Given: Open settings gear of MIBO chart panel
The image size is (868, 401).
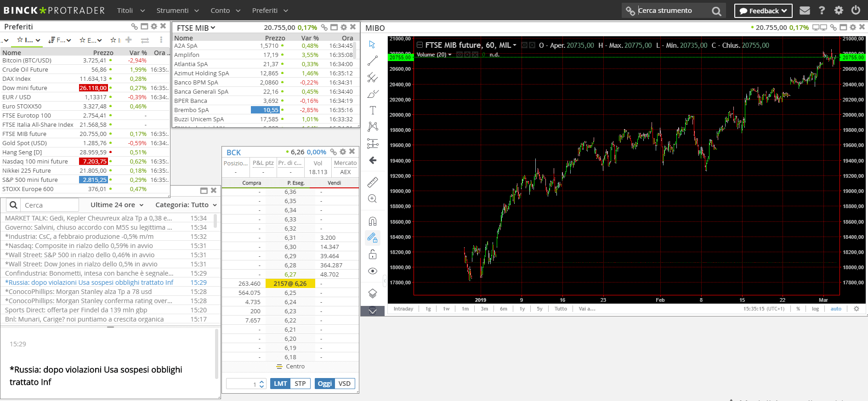Looking at the screenshot, I should (x=853, y=28).
